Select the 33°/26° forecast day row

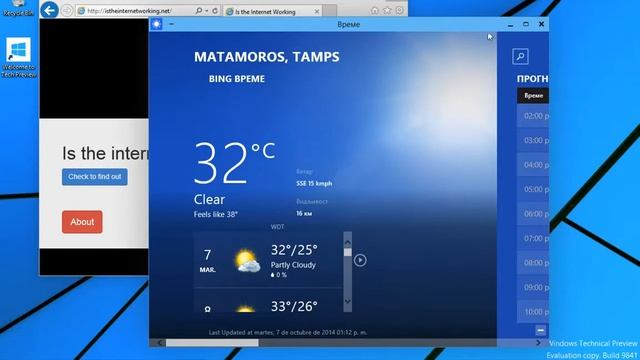(x=268, y=300)
